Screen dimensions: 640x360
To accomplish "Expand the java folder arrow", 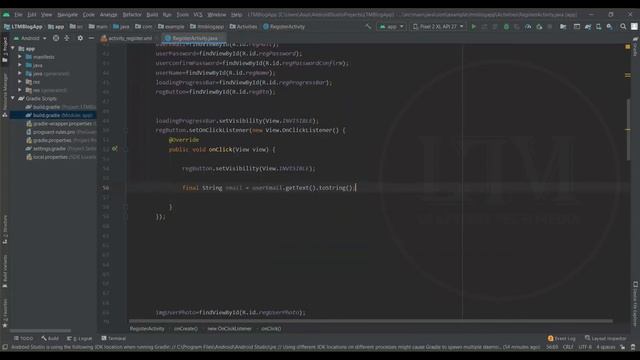I will pos(20,65).
